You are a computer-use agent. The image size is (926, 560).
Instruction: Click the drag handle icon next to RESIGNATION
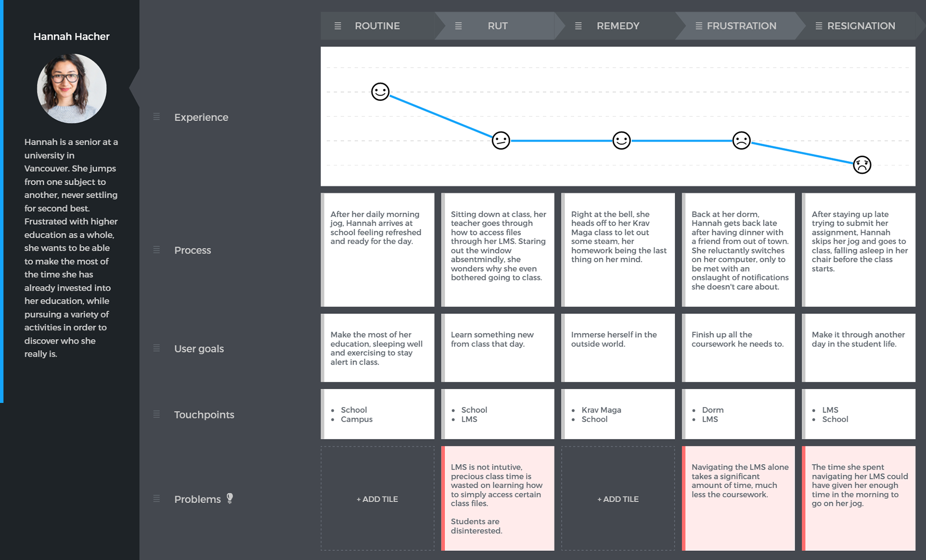(x=818, y=26)
